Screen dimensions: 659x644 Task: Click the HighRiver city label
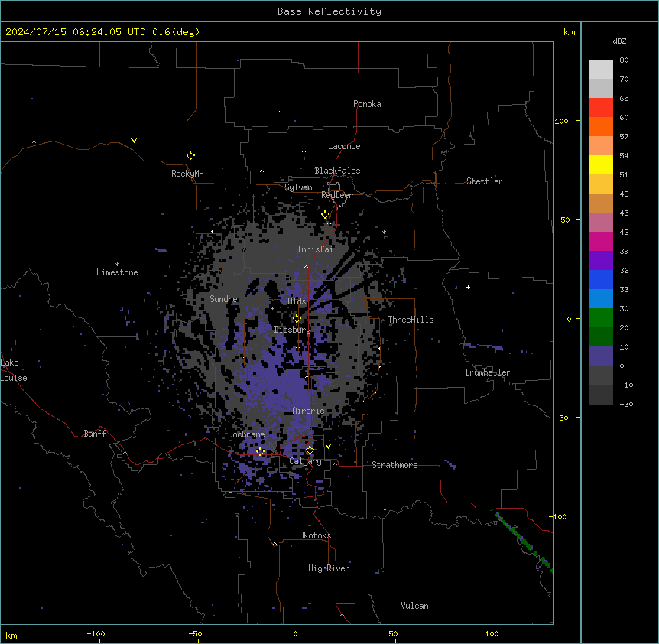329,568
